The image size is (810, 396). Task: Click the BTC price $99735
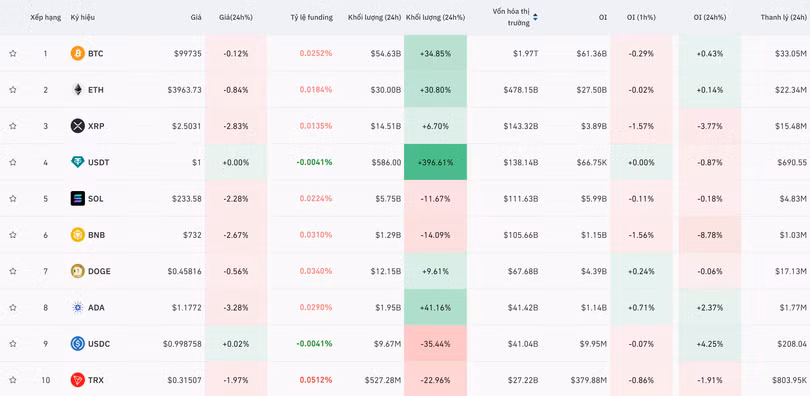[188, 53]
